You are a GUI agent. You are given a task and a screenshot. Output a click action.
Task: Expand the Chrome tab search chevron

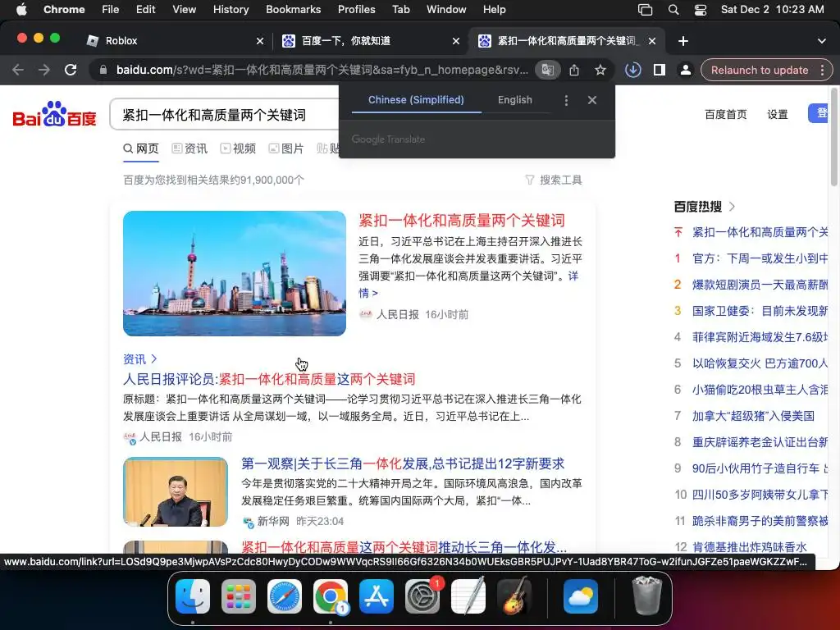tap(821, 41)
